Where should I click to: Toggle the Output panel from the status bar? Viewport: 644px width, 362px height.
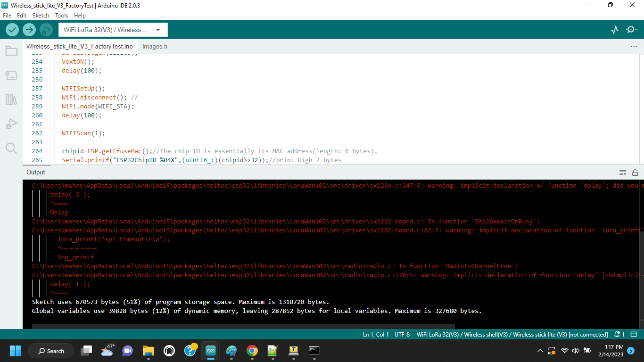(x=633, y=334)
